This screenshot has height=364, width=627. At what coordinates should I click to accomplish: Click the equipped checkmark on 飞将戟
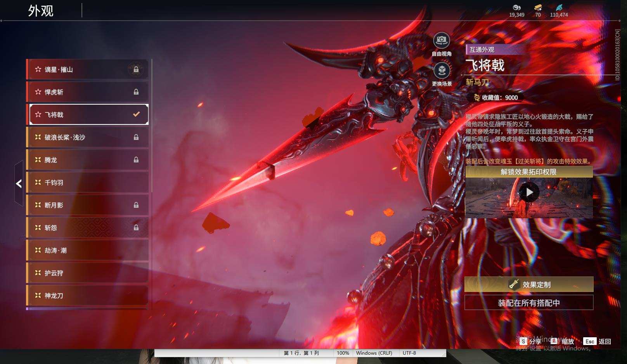tap(136, 114)
